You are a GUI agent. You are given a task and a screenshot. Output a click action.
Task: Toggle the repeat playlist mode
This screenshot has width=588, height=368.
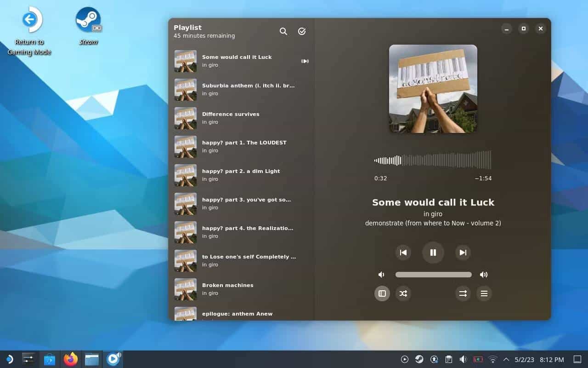(x=463, y=293)
